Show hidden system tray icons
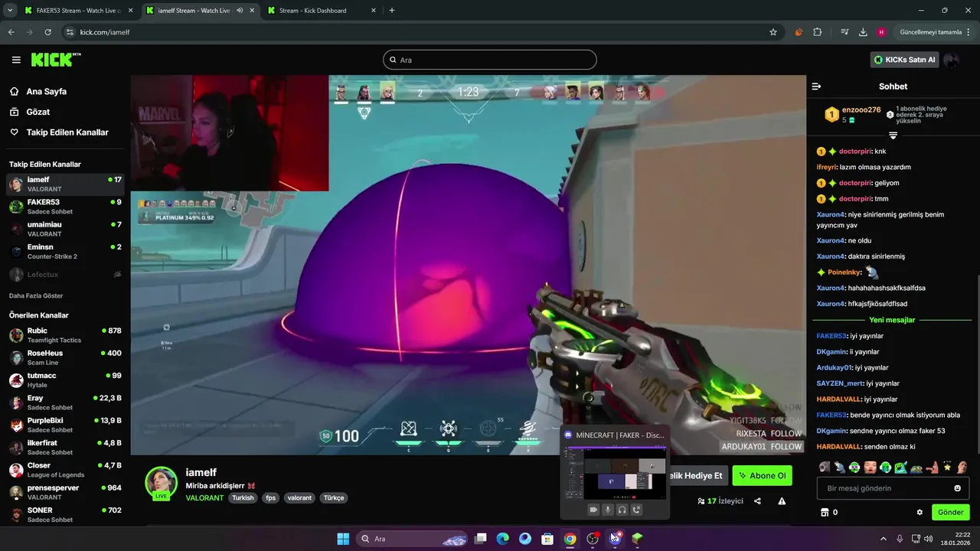The width and height of the screenshot is (980, 551). tap(883, 539)
